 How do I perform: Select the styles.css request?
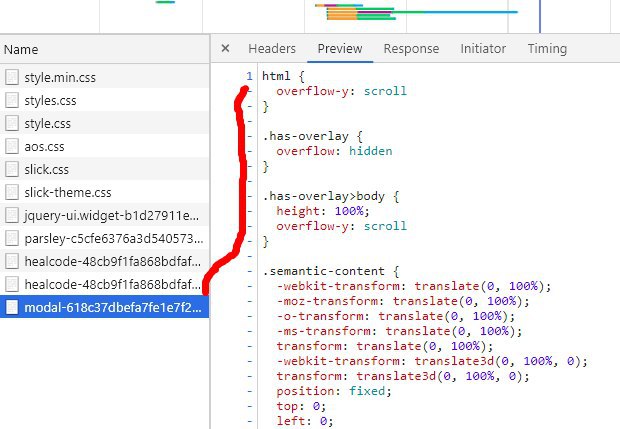click(x=104, y=100)
